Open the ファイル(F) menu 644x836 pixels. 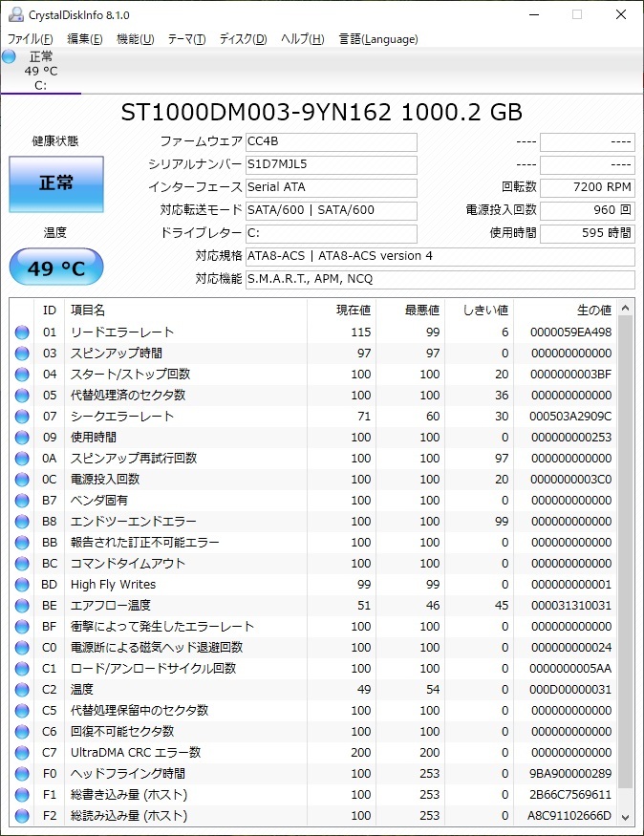click(30, 39)
